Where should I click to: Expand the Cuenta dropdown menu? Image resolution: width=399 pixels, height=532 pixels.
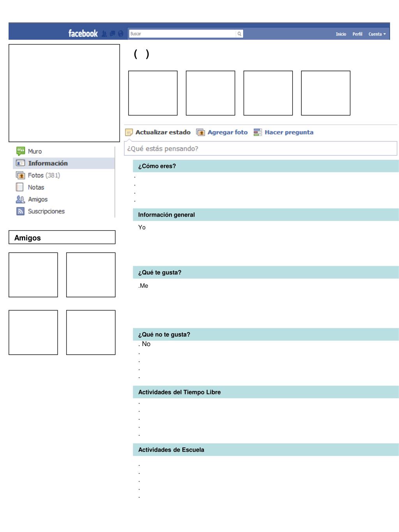[x=377, y=34]
